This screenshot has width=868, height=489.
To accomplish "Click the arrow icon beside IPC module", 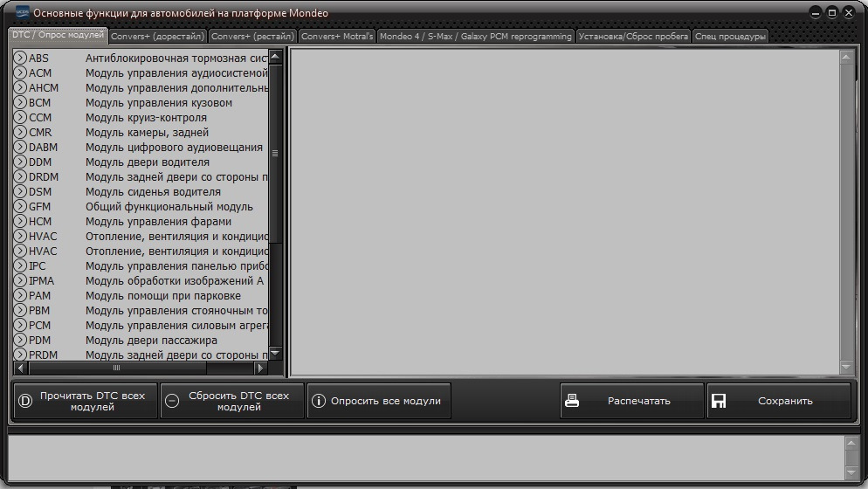I will click(x=20, y=265).
